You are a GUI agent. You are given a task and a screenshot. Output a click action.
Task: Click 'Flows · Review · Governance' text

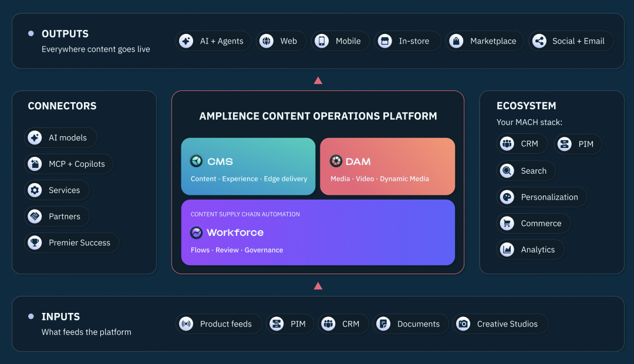pos(237,250)
